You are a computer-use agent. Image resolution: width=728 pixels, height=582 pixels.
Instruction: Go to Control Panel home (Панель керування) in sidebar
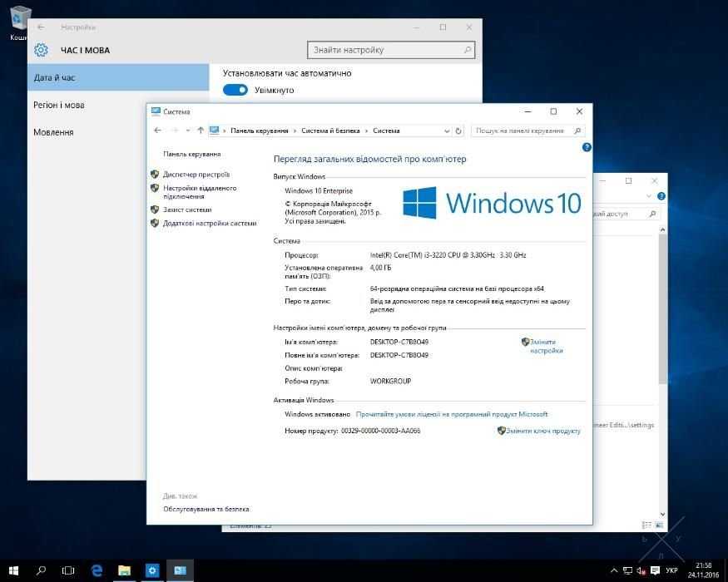pos(191,154)
